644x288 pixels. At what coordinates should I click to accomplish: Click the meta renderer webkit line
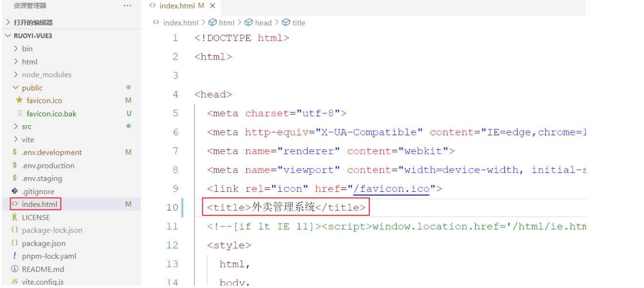(331, 151)
